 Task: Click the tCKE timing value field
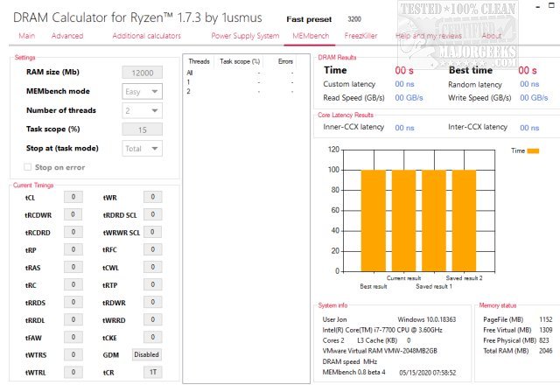(153, 337)
